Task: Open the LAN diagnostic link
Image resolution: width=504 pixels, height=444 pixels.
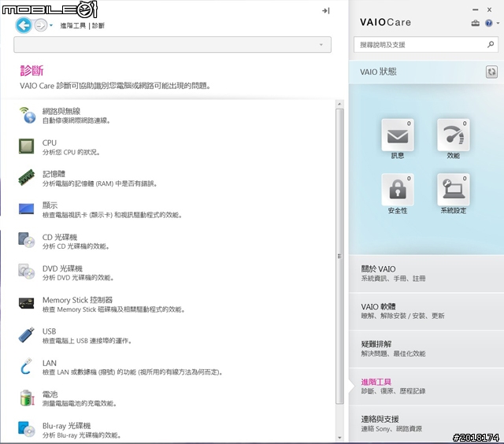Action: tap(50, 363)
